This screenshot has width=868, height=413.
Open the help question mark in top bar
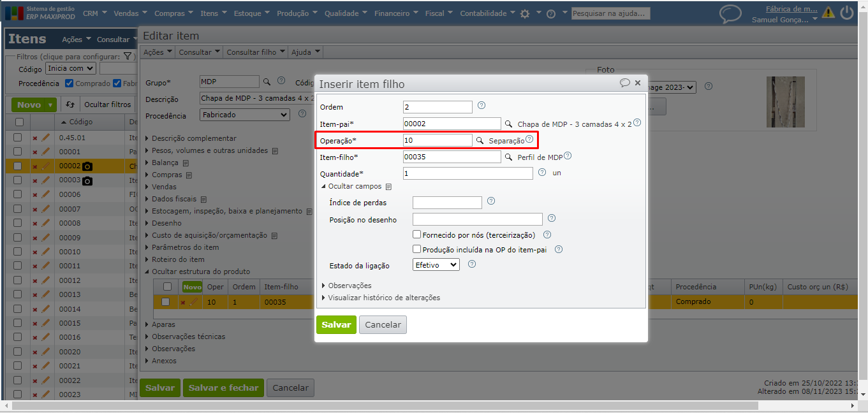click(x=551, y=13)
